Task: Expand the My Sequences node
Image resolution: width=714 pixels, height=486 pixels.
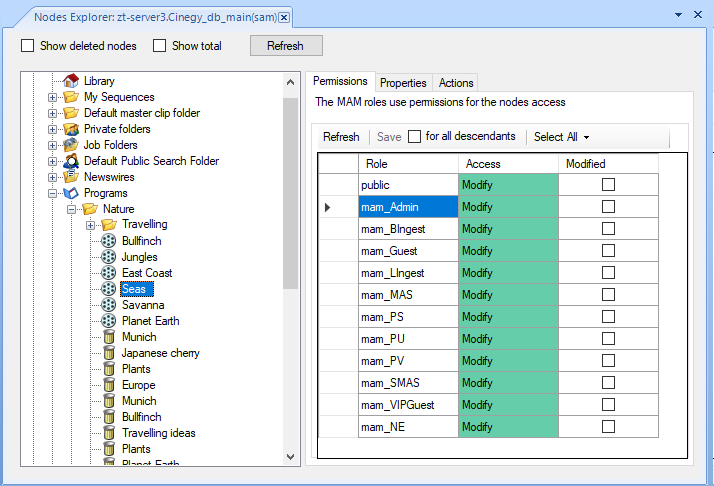Action: click(52, 97)
